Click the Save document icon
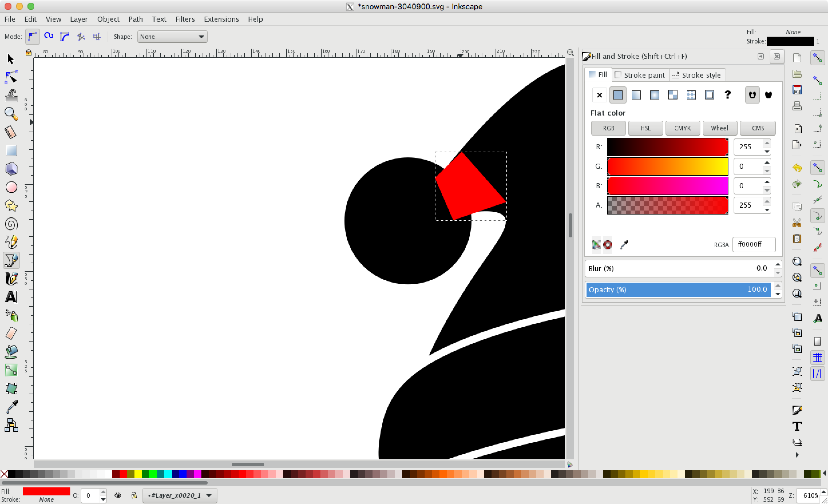828x504 pixels. [x=797, y=90]
